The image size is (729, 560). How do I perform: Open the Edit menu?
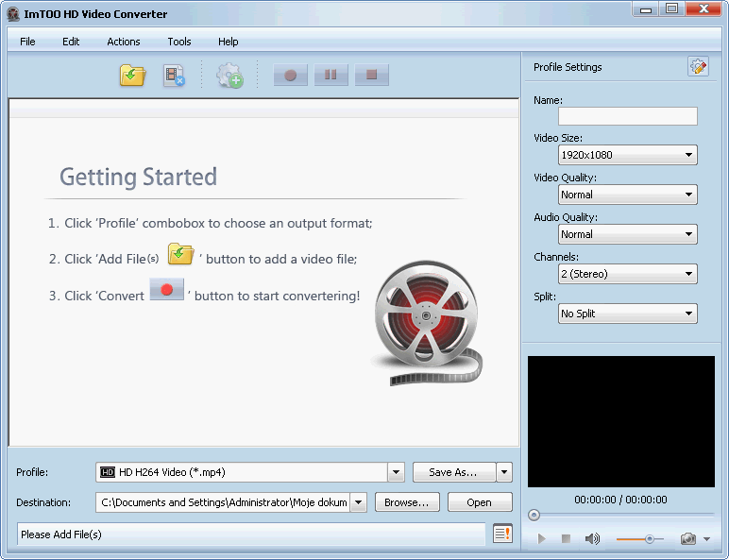coord(71,42)
